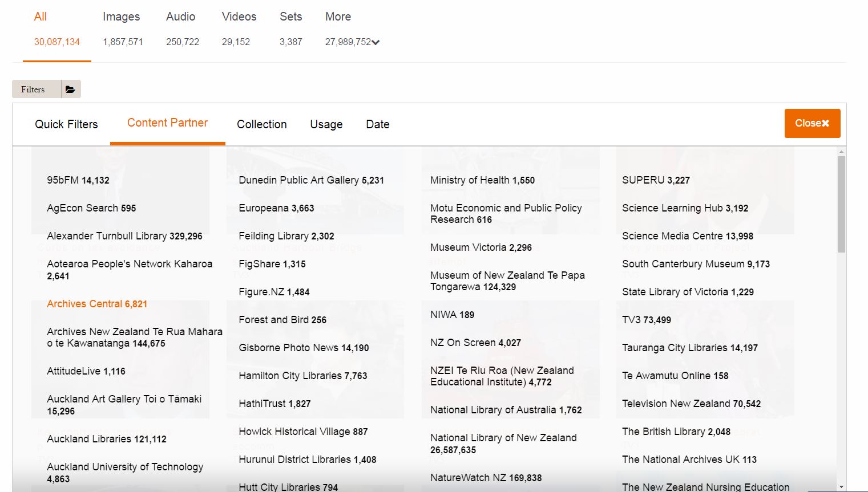Image resolution: width=868 pixels, height=492 pixels.
Task: Filter by Dunedin Public Art Gallery
Action: (312, 180)
